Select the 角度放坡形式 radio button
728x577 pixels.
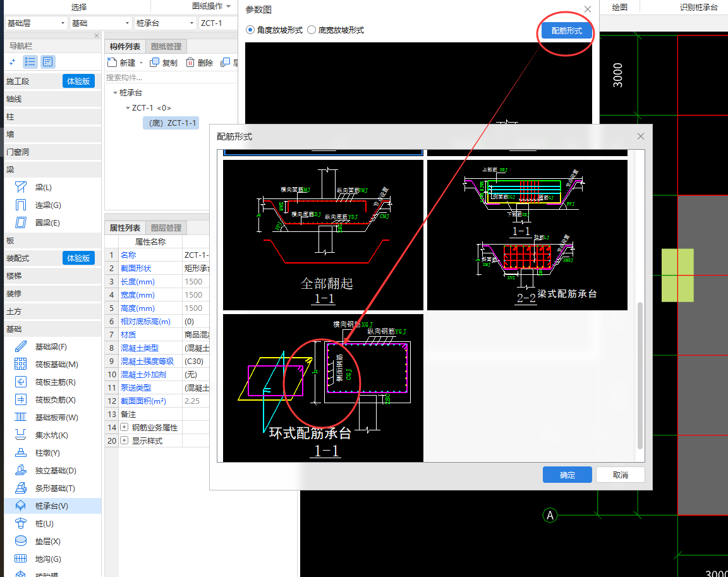tap(250, 30)
